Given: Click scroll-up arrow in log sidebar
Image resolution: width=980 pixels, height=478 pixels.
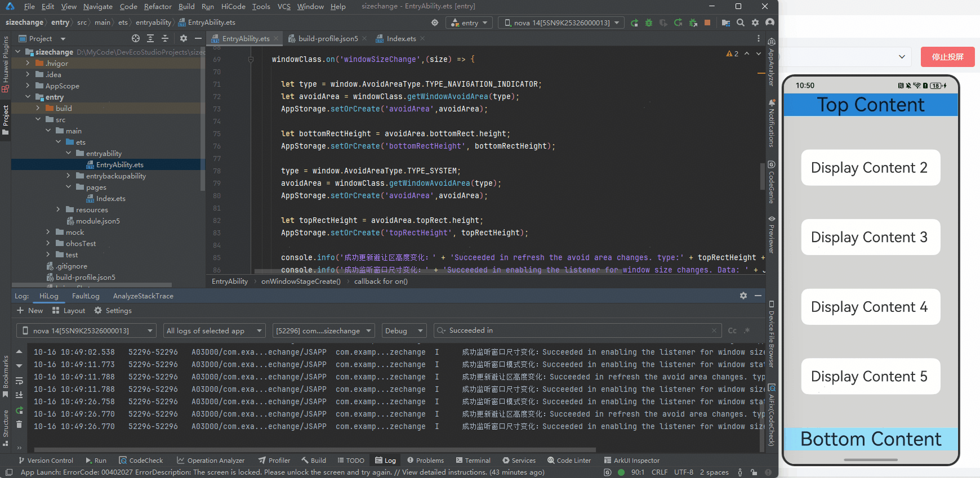Looking at the screenshot, I should pyautogui.click(x=19, y=351).
